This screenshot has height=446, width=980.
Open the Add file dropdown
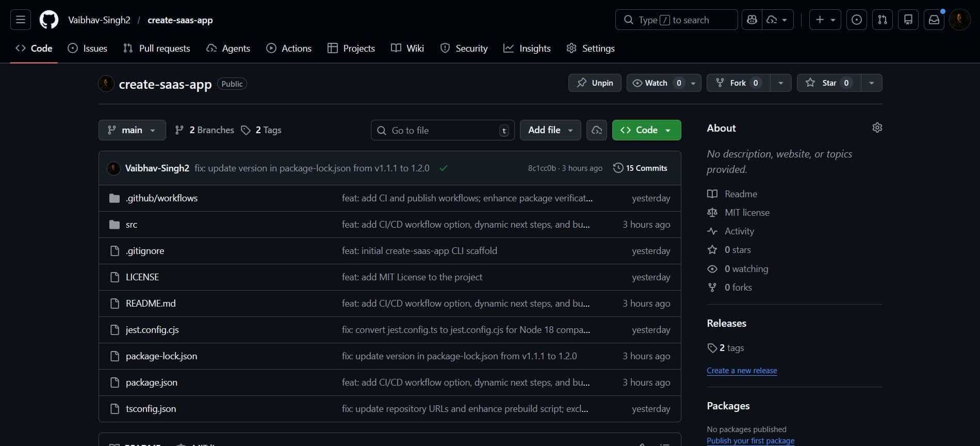[550, 130]
